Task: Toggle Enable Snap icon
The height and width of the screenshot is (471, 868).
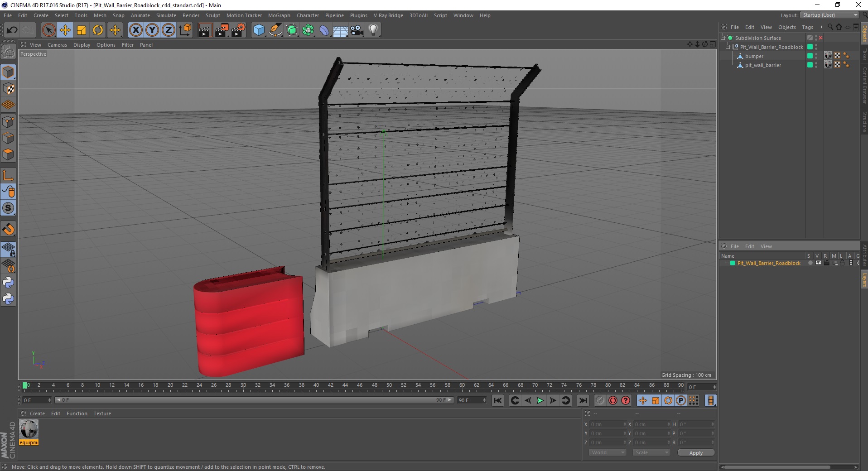Action: tap(8, 208)
